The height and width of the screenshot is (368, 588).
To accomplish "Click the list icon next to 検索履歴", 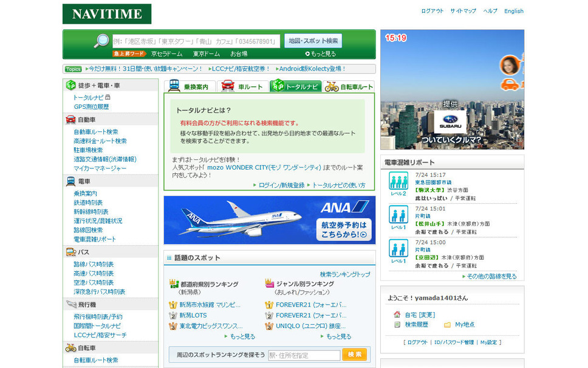I will pyautogui.click(x=397, y=324).
